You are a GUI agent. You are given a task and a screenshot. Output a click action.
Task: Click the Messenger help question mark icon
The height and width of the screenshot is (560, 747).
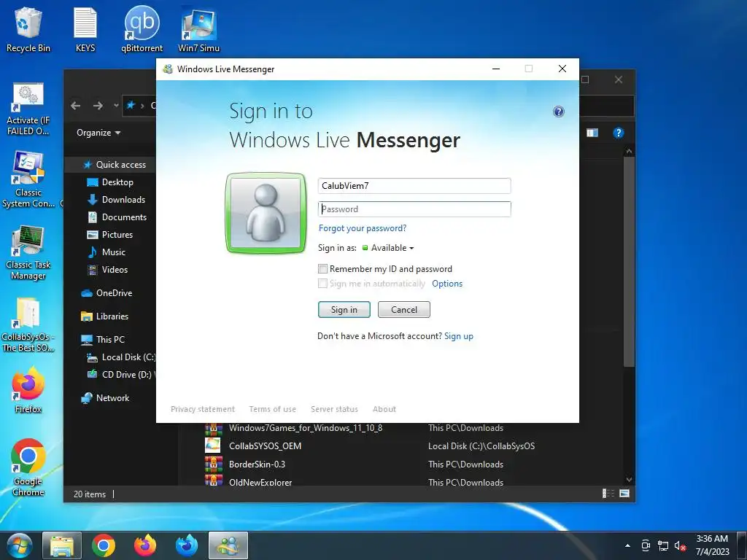pos(558,112)
